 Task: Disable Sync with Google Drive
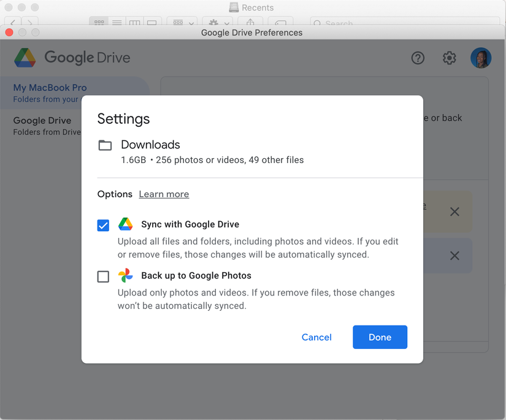(x=103, y=225)
